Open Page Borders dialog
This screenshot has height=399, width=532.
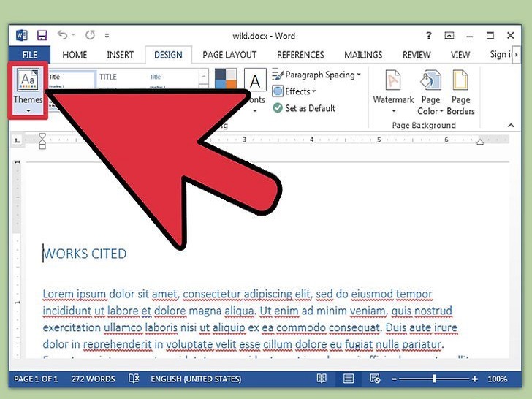click(x=460, y=92)
